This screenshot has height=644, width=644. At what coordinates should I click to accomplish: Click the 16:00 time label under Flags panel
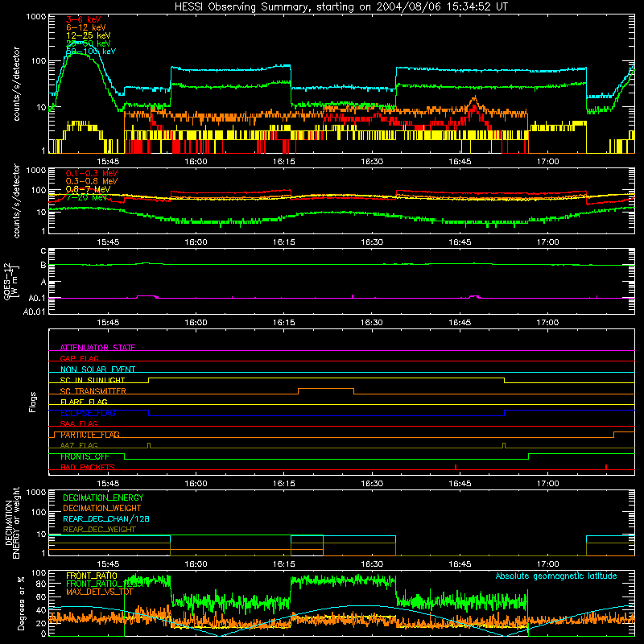(196, 484)
